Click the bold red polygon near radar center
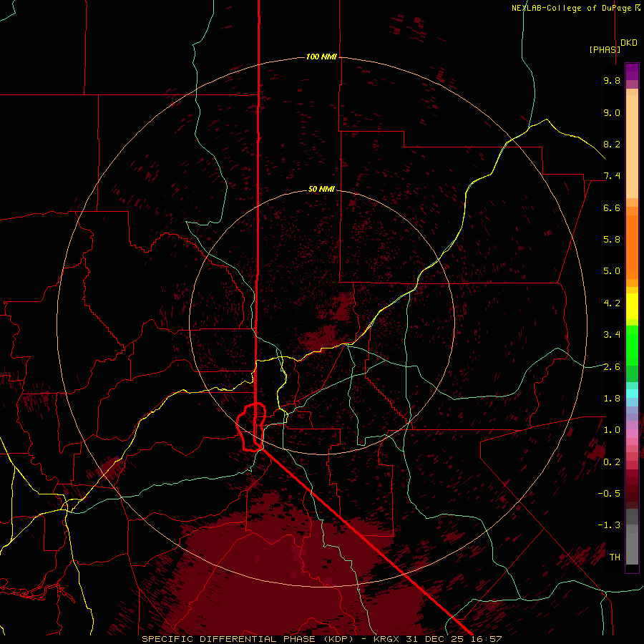The width and height of the screenshot is (644, 644). coord(252,427)
